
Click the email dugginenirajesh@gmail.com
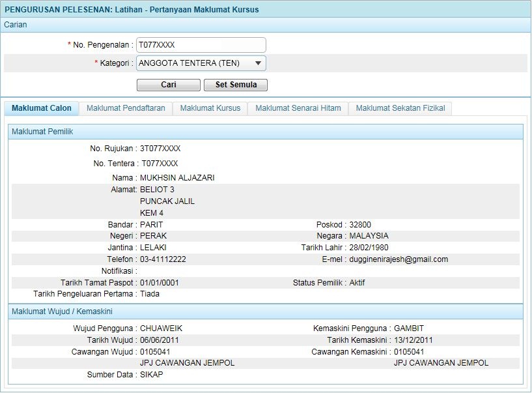click(x=399, y=259)
